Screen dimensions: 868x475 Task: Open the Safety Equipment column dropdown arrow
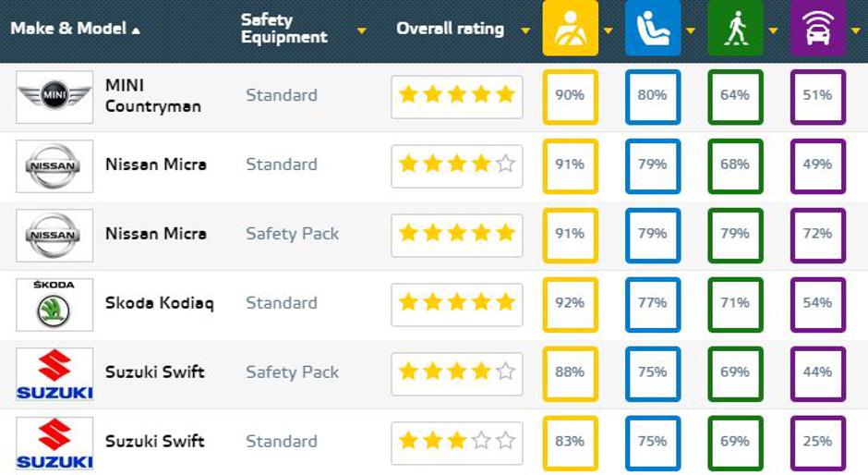coord(362,30)
